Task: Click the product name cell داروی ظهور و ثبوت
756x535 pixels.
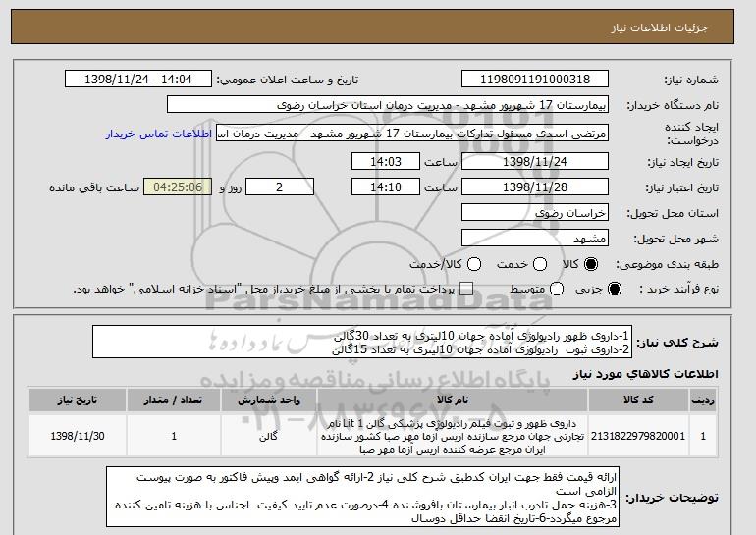Action: pos(453,436)
